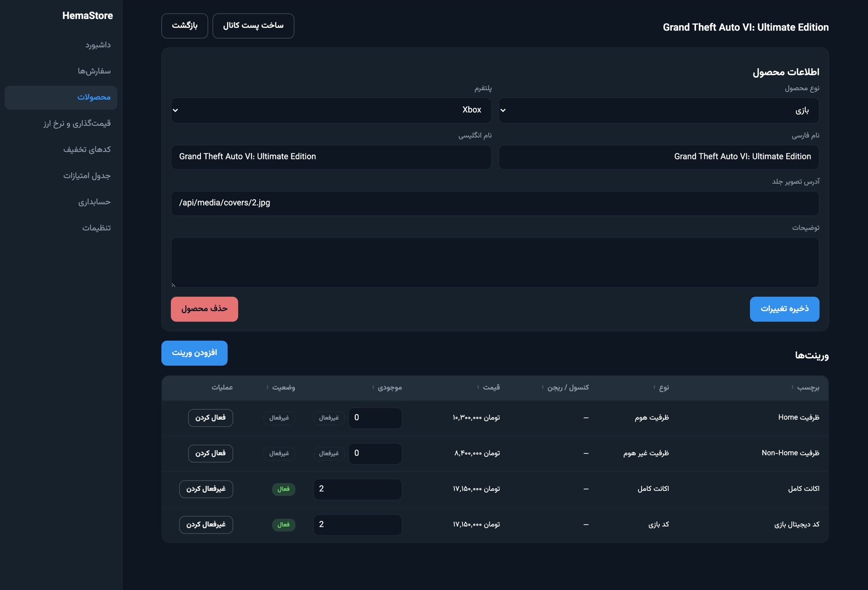Open قیمت‌گذاری و نرخ ارز page

(61, 123)
